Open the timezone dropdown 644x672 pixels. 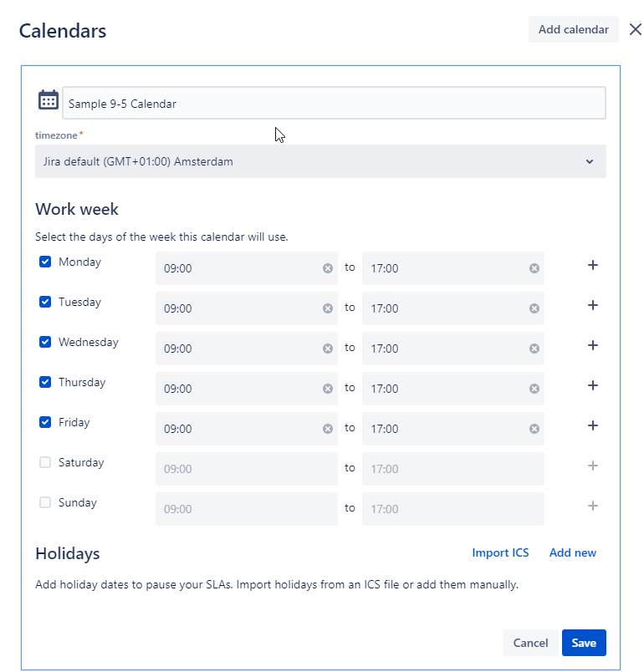320,161
